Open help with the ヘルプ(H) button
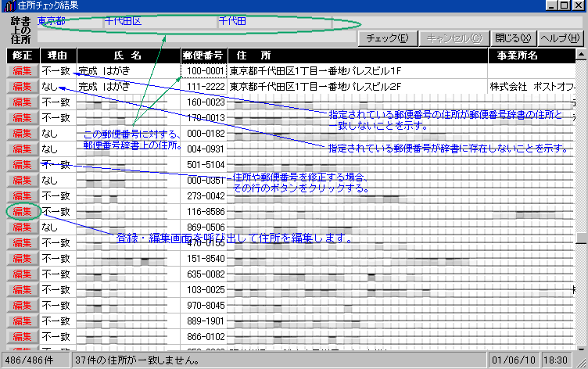 [x=560, y=38]
